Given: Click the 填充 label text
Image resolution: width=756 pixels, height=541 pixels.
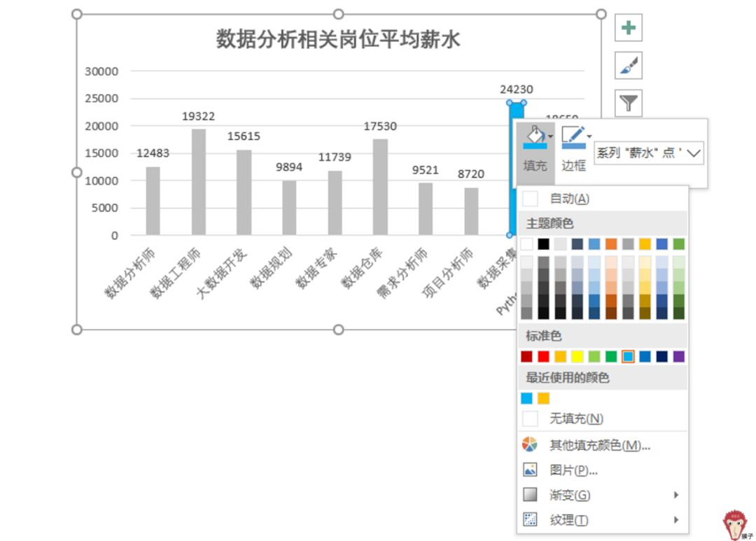Looking at the screenshot, I should (x=535, y=165).
